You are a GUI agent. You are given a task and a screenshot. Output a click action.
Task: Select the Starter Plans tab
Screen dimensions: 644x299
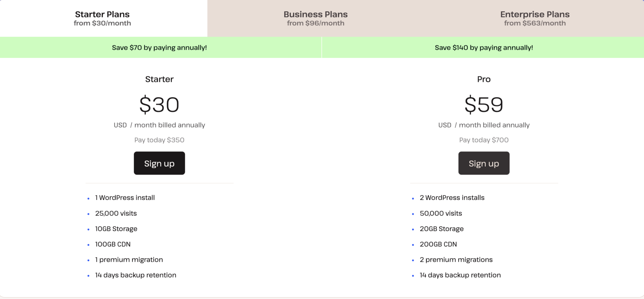click(102, 18)
